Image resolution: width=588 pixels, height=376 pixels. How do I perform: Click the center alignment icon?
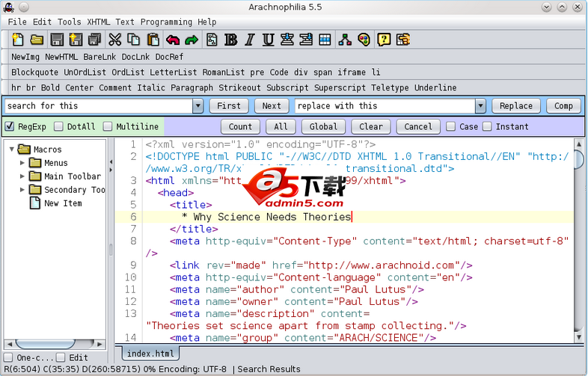point(287,40)
